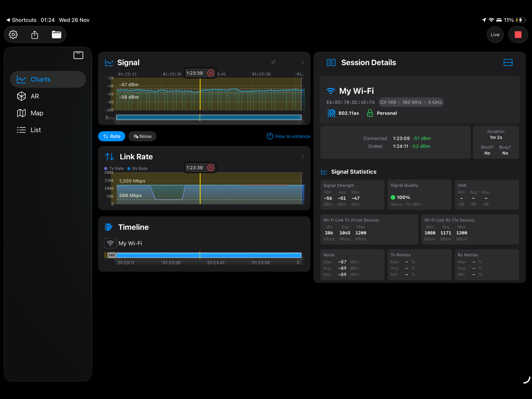Toggle the Noise chart pill
The image size is (532, 399).
click(142, 136)
